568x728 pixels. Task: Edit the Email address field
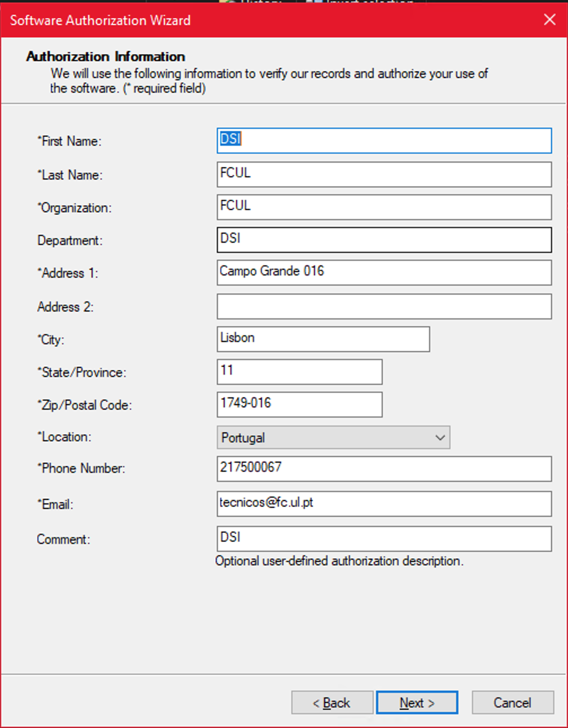click(384, 503)
